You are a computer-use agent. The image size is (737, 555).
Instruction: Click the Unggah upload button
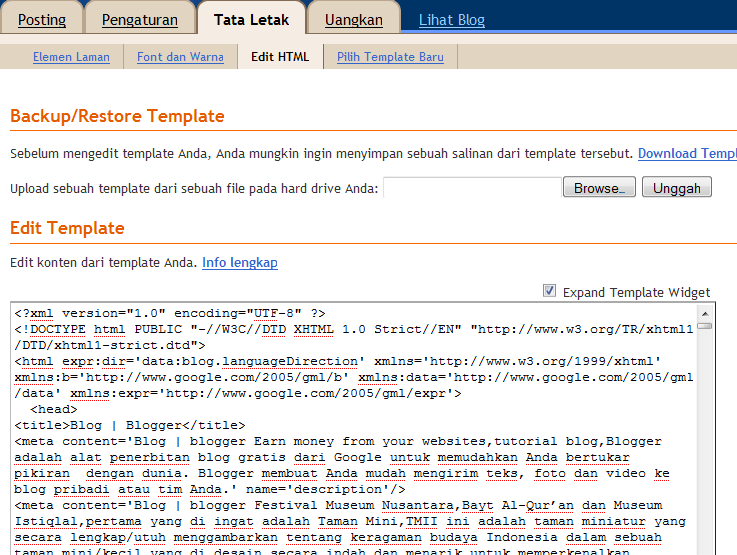[x=677, y=187]
